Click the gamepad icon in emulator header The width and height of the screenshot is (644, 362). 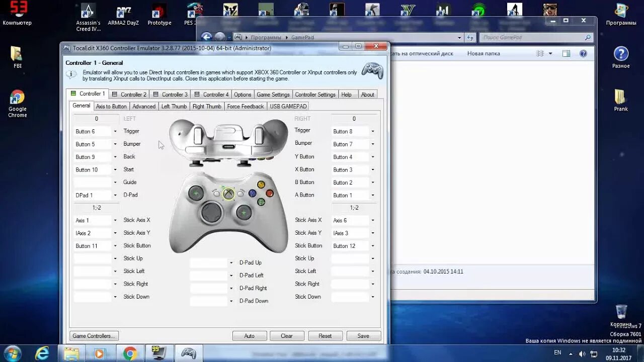[372, 70]
